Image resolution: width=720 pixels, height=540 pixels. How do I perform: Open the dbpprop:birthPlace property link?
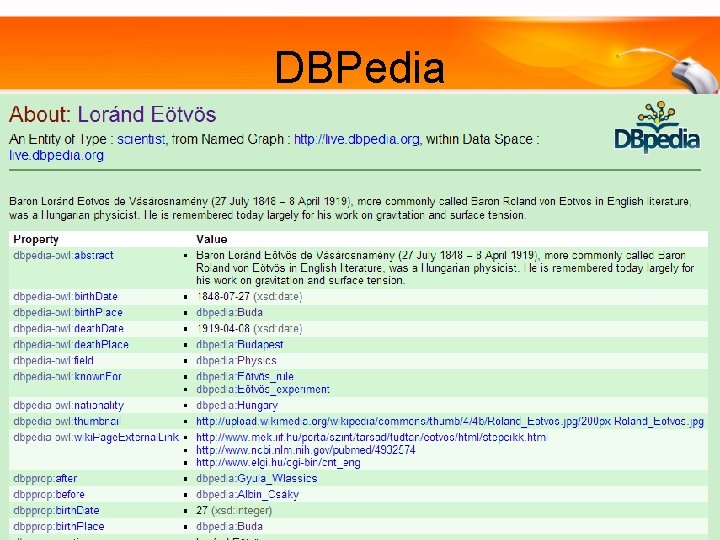(59, 526)
